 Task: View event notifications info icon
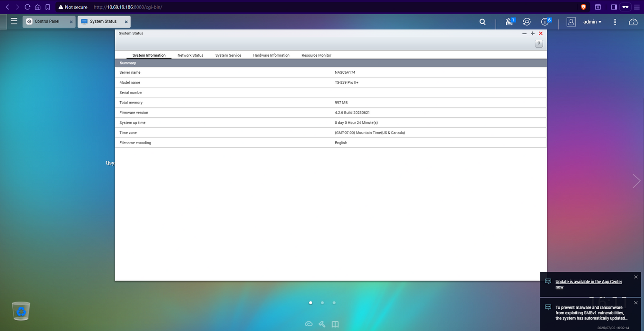[546, 22]
